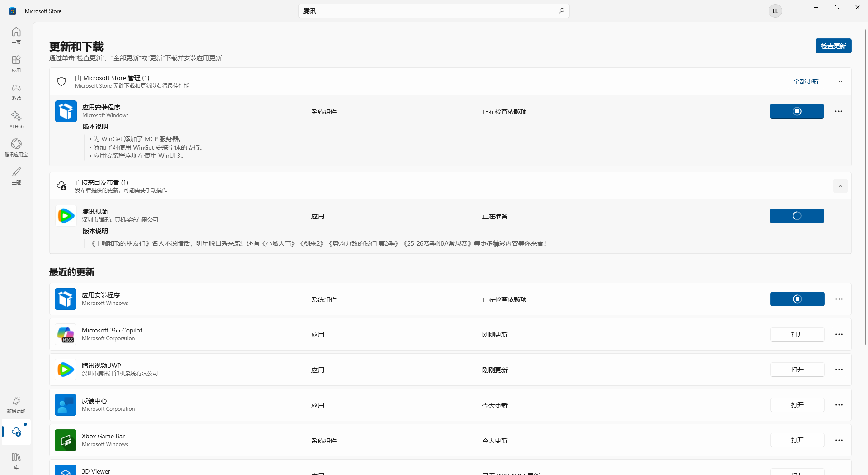Go to the Home (主页) sidebar page
The image size is (868, 475).
click(16, 35)
